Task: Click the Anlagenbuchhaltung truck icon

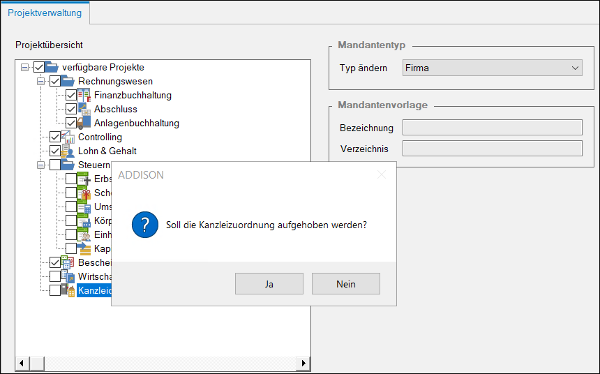Action: pos(84,123)
